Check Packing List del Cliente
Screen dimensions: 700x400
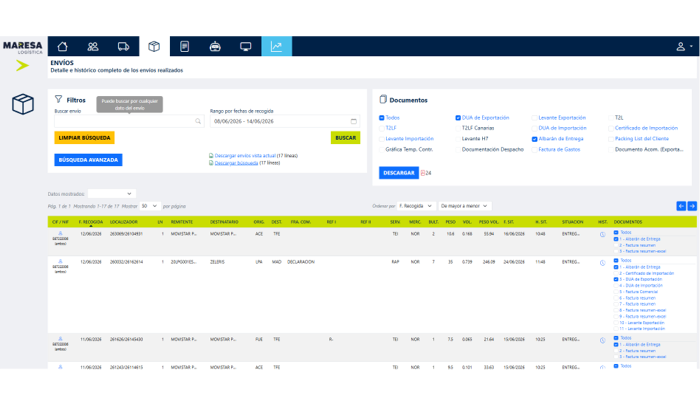[611, 139]
